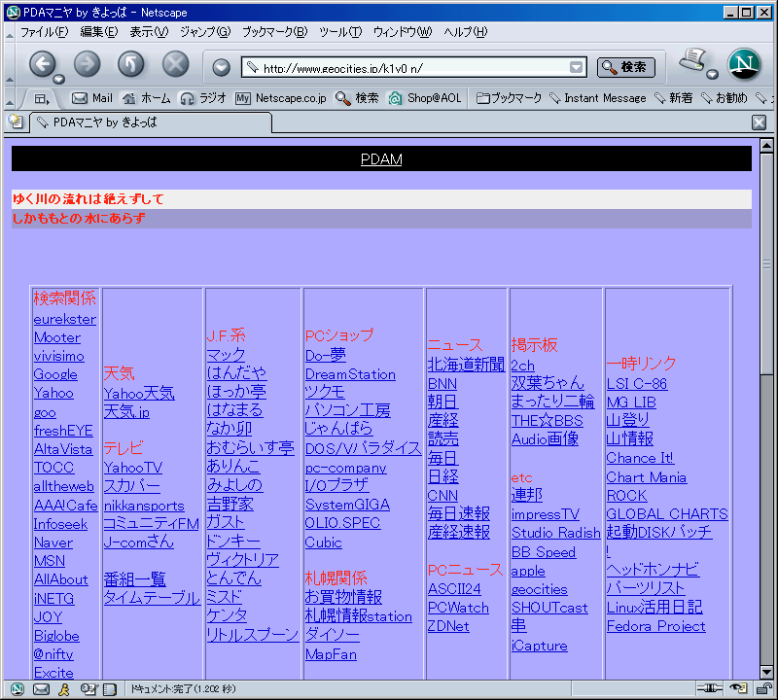Open the Yahoo天気 link
Viewport: 778px width, 700px height.
point(139,394)
